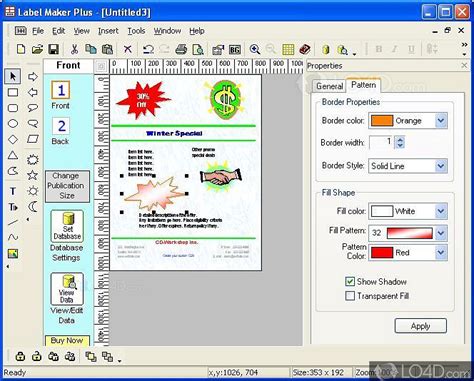Select the right arrow shape

point(33,77)
